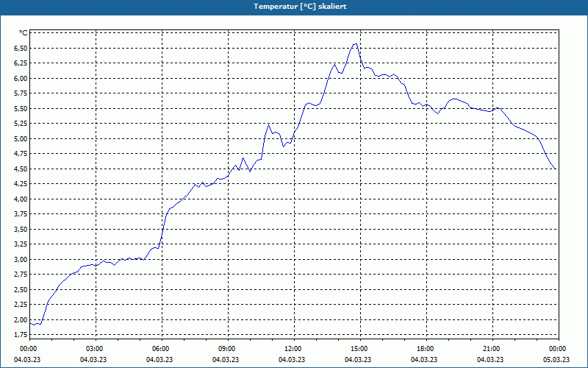The height and width of the screenshot is (368, 588).
Task: Select the 2,50 y-axis label
Action: pyautogui.click(x=21, y=289)
